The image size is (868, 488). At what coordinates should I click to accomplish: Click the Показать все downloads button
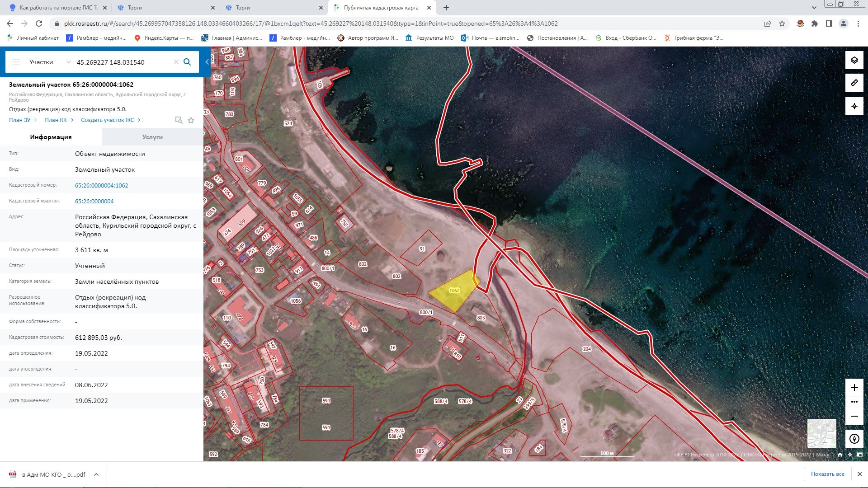point(827,474)
